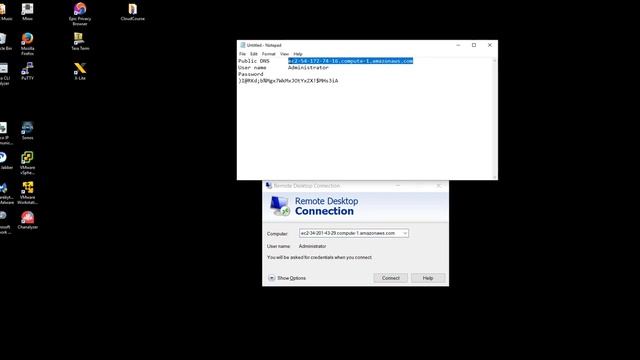Expand Show Options in Remote Desktop
640x360 pixels.
click(x=287, y=278)
